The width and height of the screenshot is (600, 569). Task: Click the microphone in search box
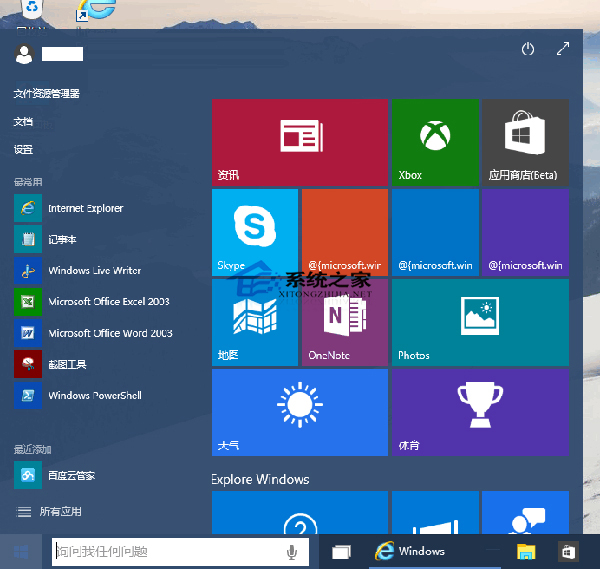[292, 552]
